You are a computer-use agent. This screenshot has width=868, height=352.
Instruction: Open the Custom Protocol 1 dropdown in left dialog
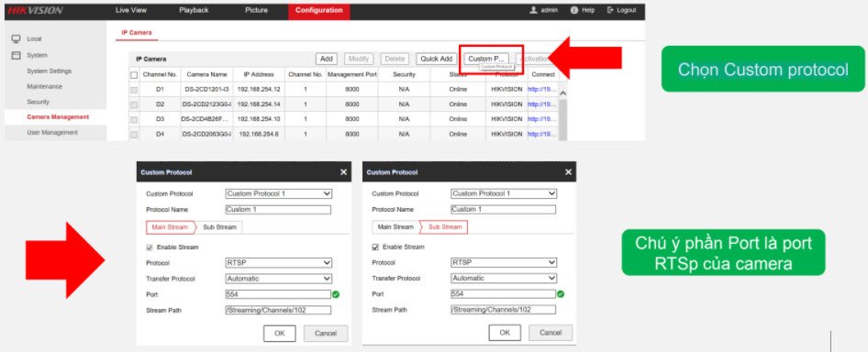coord(279,193)
